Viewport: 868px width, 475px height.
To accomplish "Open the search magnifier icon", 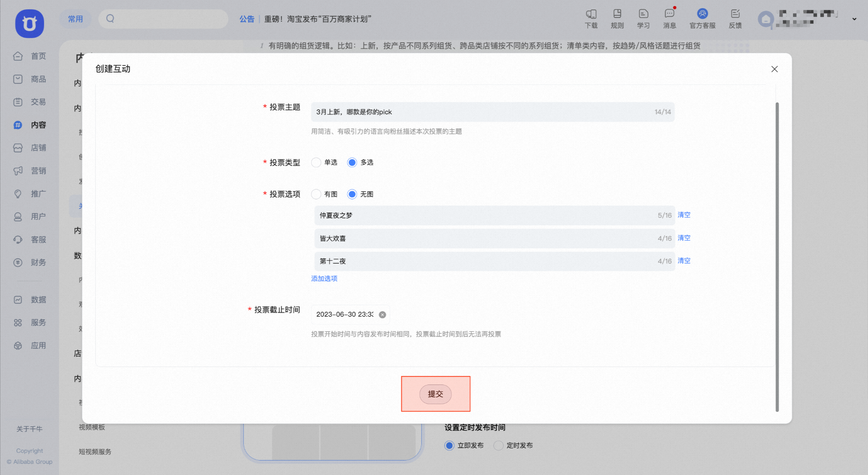I will 110,18.
